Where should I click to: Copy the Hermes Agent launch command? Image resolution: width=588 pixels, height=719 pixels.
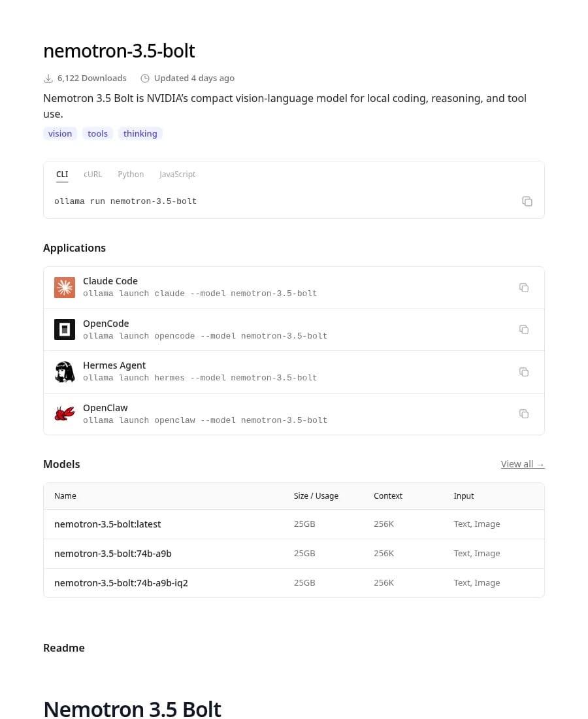coord(524,372)
